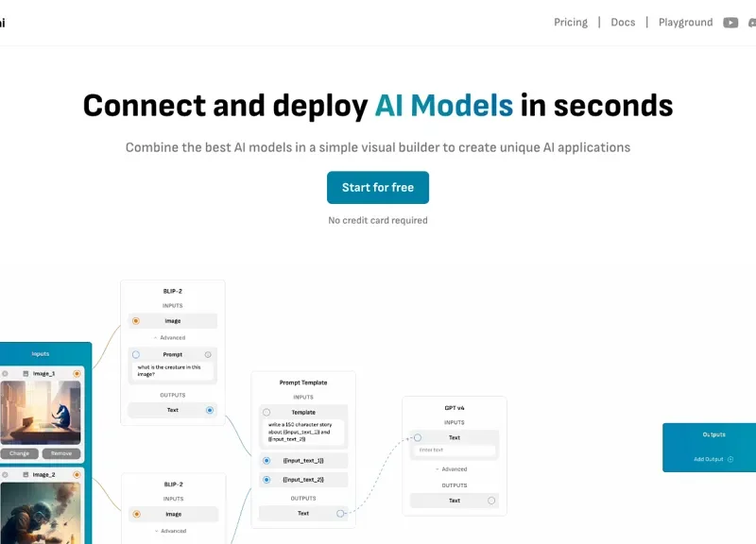Show info for the BLIP-2 Prompt field
This screenshot has height=544, width=756.
tap(208, 354)
